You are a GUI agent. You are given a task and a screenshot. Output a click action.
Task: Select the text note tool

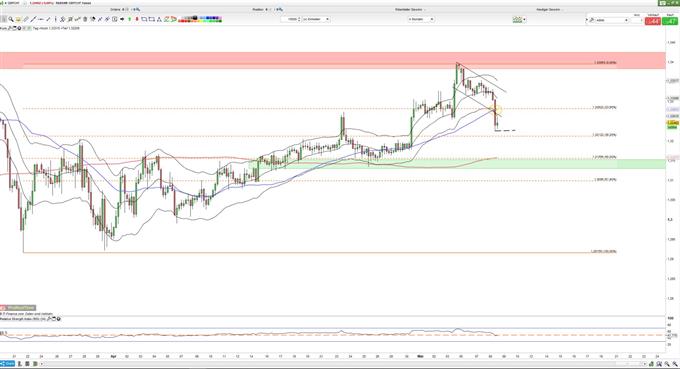[18, 19]
